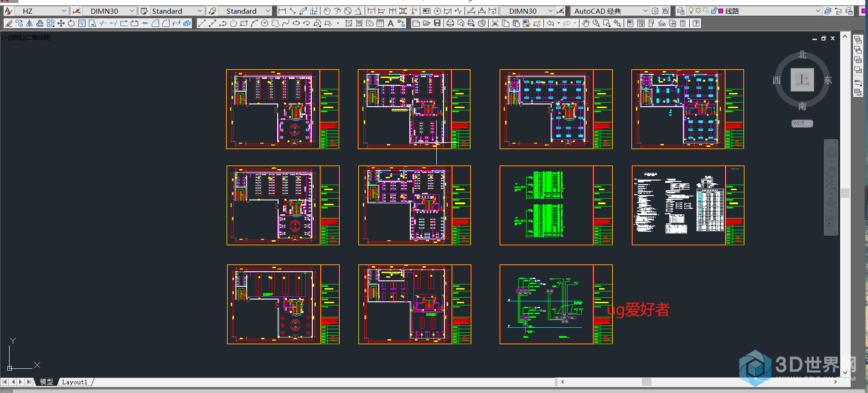Viewport: 868px width, 393px height.
Task: Open the Standard table style dropdown
Action: tap(177, 11)
